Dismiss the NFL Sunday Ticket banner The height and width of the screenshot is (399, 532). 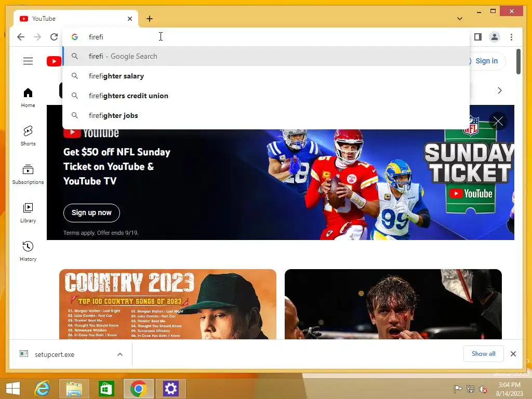(498, 121)
